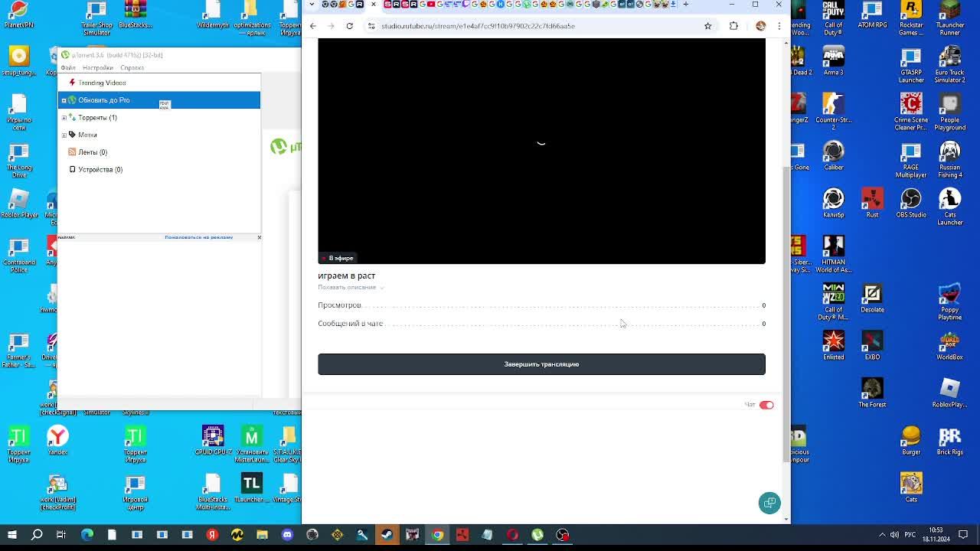Open the Arma 3 desktop shortcut
This screenshot has width=980, height=551.
(x=834, y=60)
